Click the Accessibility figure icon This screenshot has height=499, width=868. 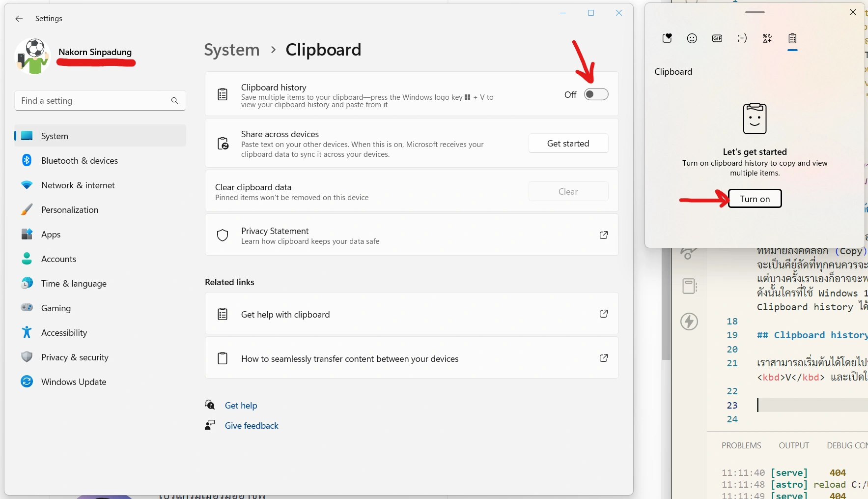coord(27,332)
